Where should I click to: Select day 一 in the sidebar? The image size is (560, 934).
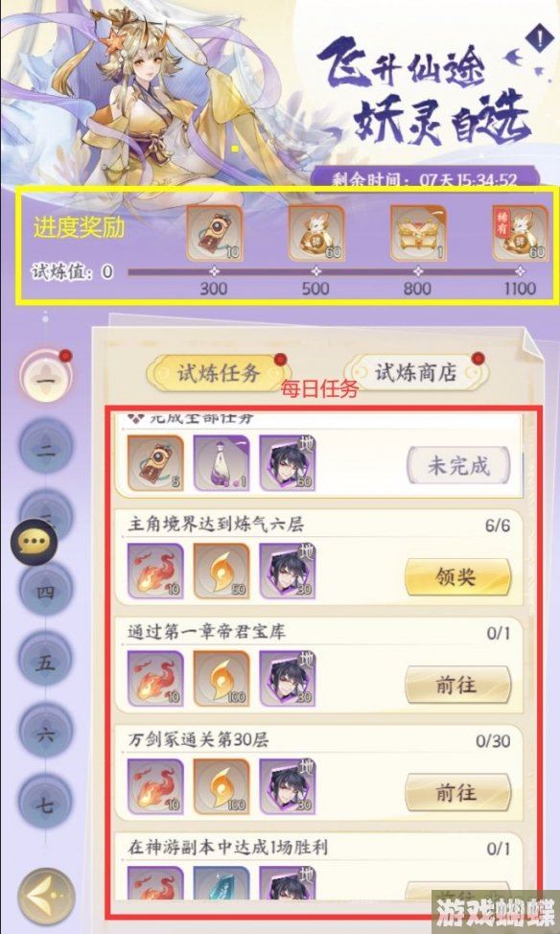[46, 377]
